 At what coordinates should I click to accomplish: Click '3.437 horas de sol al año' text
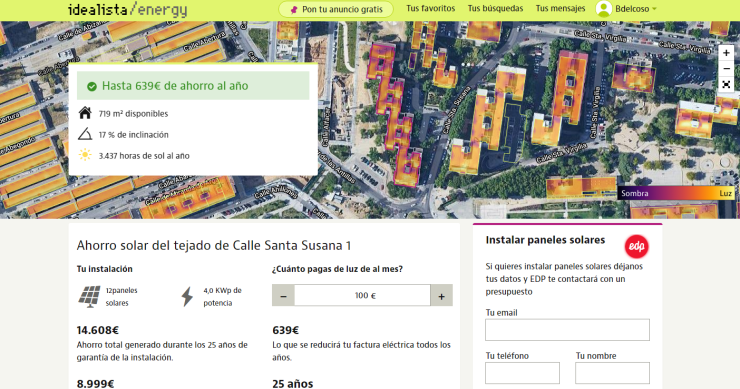(144, 156)
